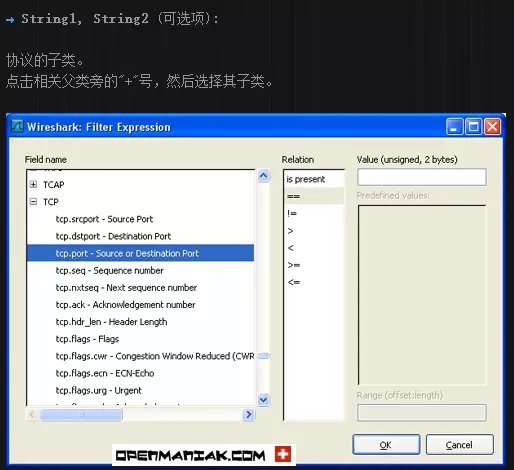Choose the 'is present' relation

(x=314, y=179)
